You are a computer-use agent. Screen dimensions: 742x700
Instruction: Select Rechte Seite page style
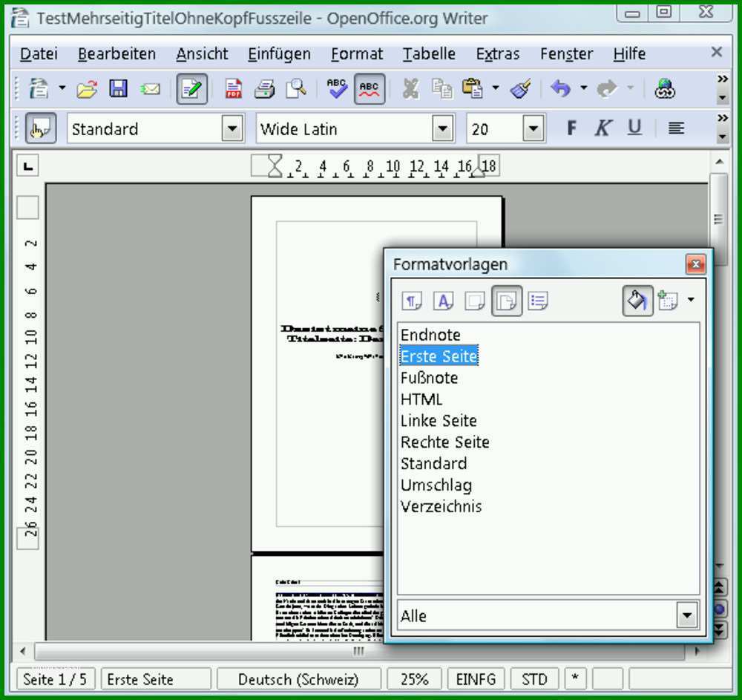pyautogui.click(x=444, y=442)
